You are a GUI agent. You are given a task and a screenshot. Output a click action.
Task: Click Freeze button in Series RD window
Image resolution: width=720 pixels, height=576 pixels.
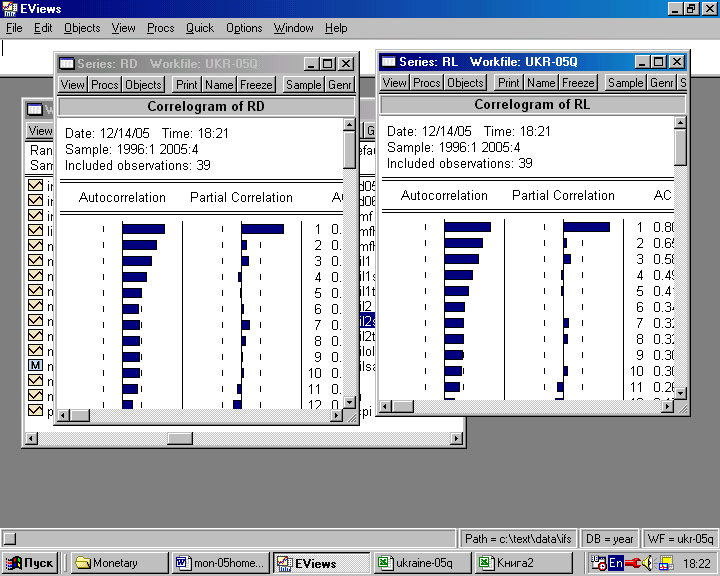(256, 85)
